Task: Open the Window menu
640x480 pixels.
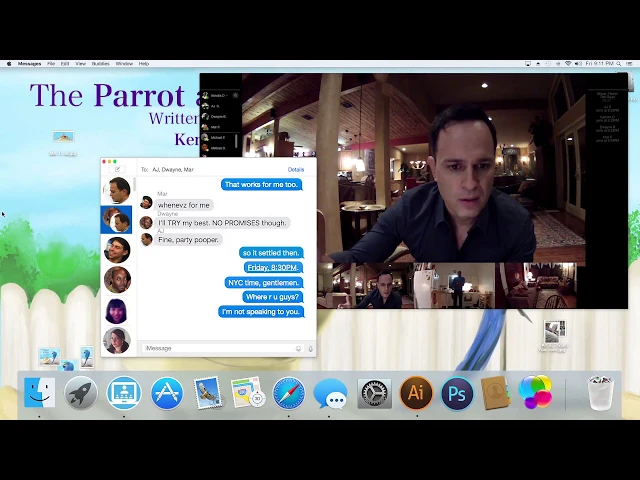Action: pos(124,64)
